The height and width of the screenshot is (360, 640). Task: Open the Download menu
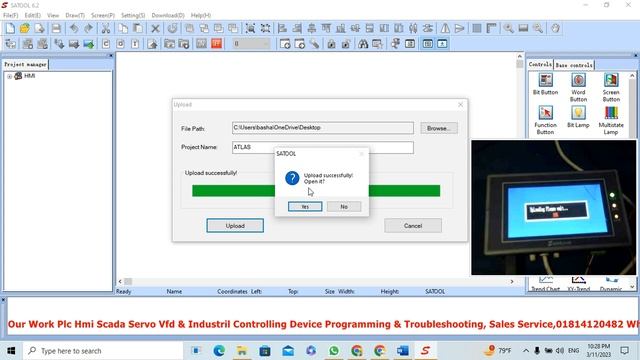(x=168, y=15)
